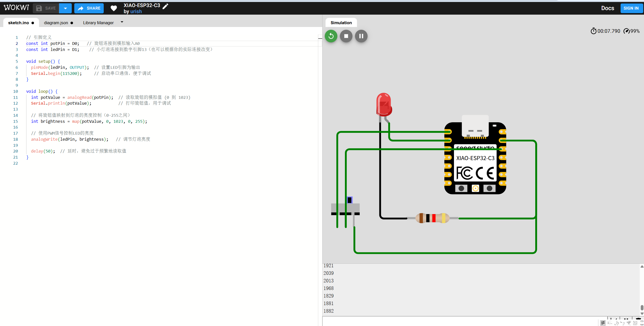Click the simulation timer icon
Viewport: 644px width, 326px height.
click(593, 31)
